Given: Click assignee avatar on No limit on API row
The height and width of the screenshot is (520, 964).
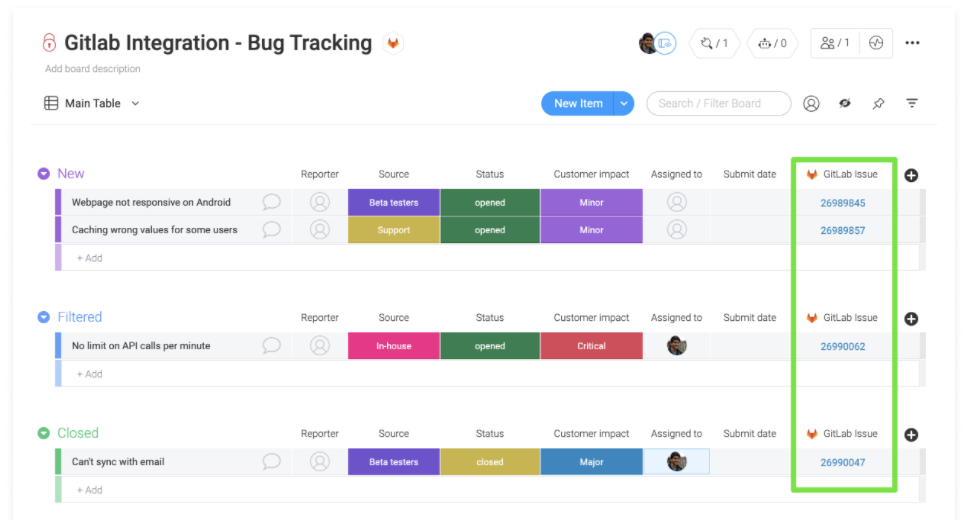Looking at the screenshot, I should (x=677, y=345).
